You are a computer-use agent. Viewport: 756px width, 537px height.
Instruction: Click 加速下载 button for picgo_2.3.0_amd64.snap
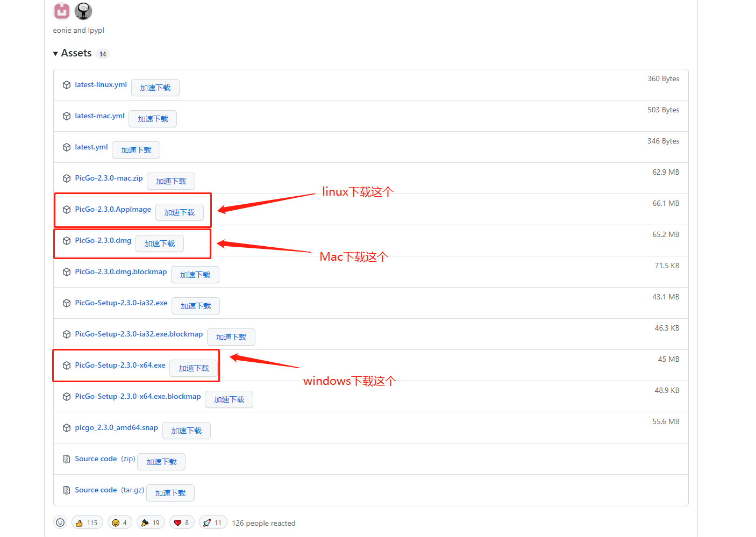point(187,431)
